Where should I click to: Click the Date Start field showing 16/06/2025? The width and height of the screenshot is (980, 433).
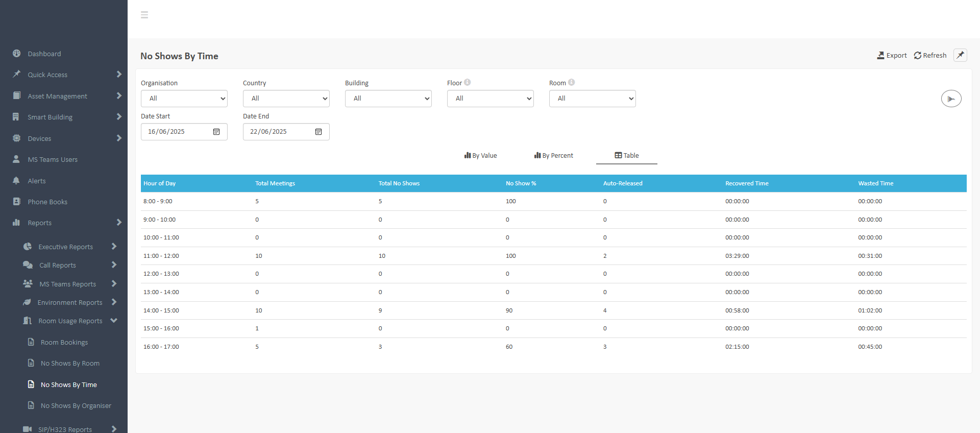pos(184,132)
